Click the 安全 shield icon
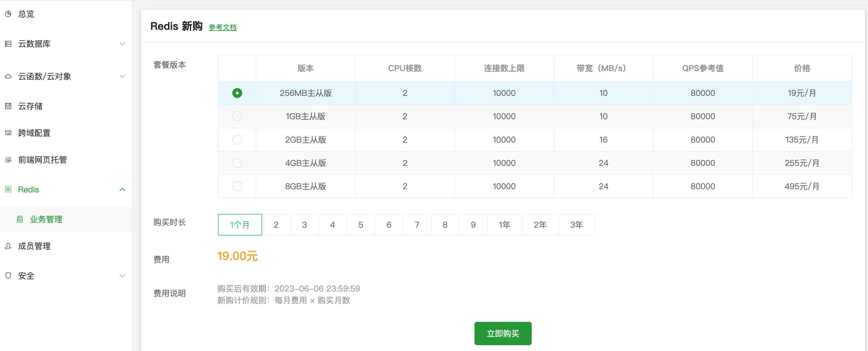 point(8,275)
